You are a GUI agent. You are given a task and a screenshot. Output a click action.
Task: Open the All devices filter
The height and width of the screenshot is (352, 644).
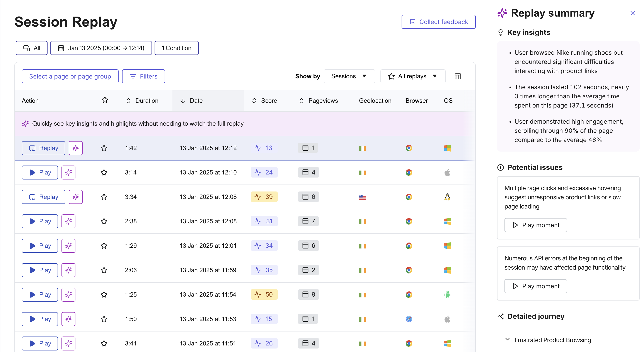(x=31, y=48)
